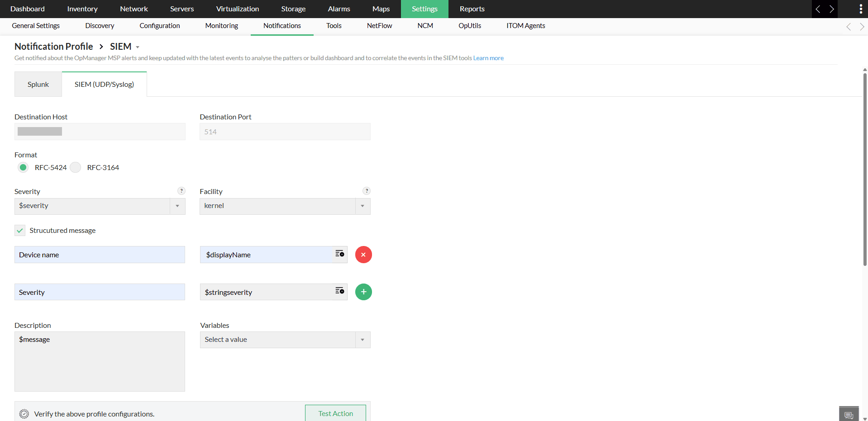The height and width of the screenshot is (421, 868).
Task: Select the RFC-3164 format option
Action: [76, 167]
